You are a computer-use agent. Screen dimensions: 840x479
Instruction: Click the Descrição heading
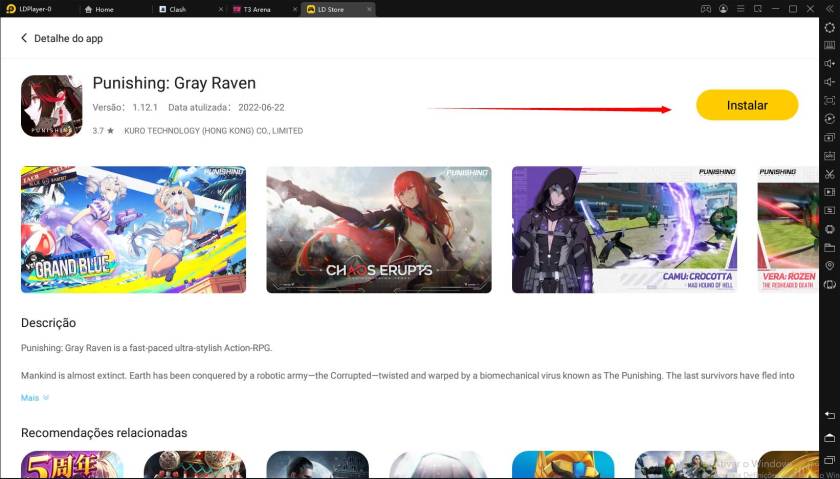48,323
